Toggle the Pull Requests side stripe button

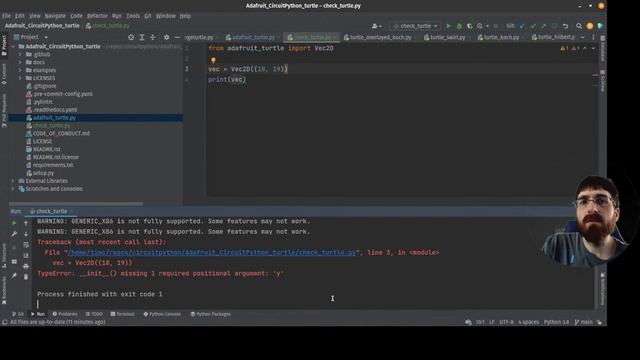(4, 110)
